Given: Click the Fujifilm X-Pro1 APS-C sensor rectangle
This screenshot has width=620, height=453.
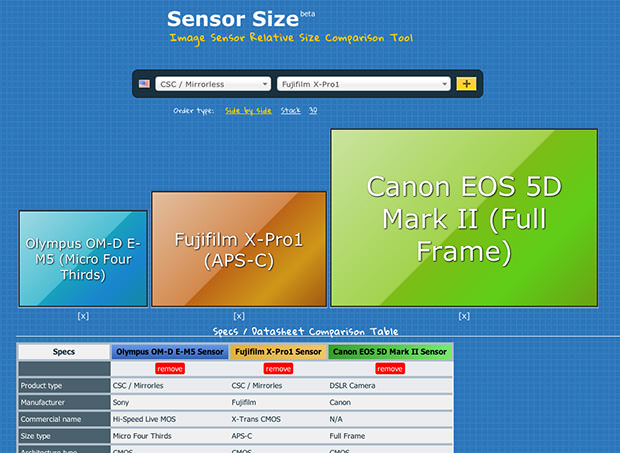Looking at the screenshot, I should point(239,249).
